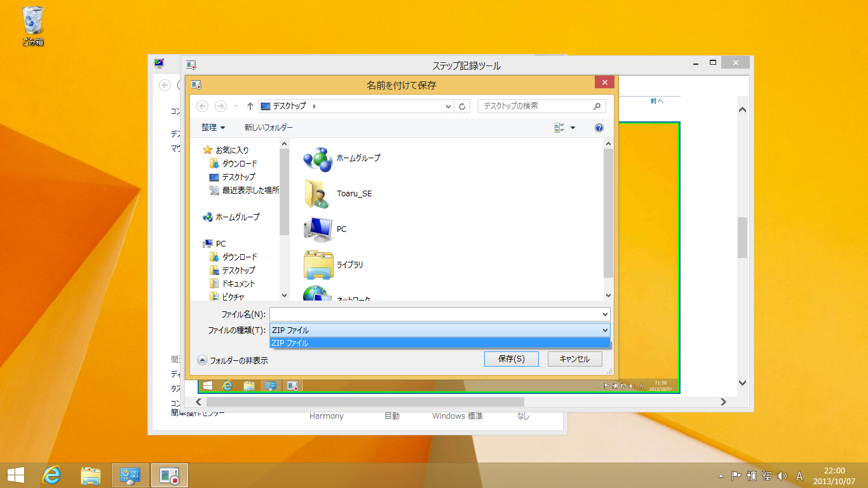Image resolution: width=868 pixels, height=488 pixels.
Task: Click the IME A input indicator
Action: (799, 475)
